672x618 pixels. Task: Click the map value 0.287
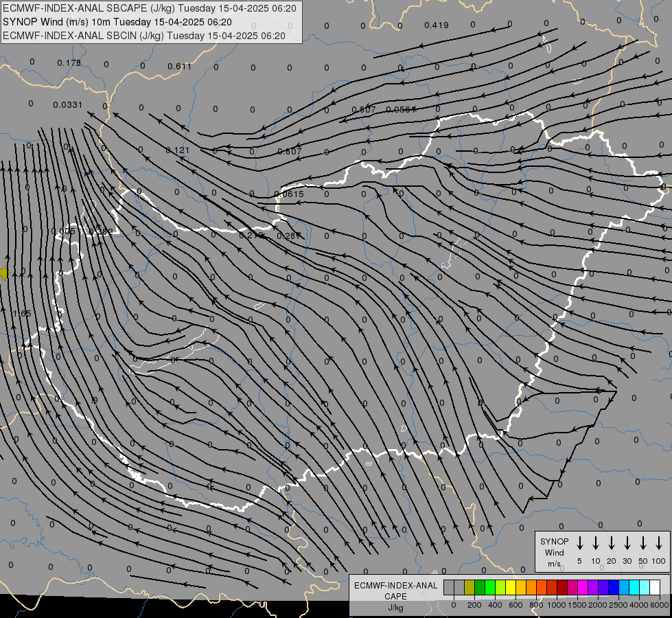(289, 236)
